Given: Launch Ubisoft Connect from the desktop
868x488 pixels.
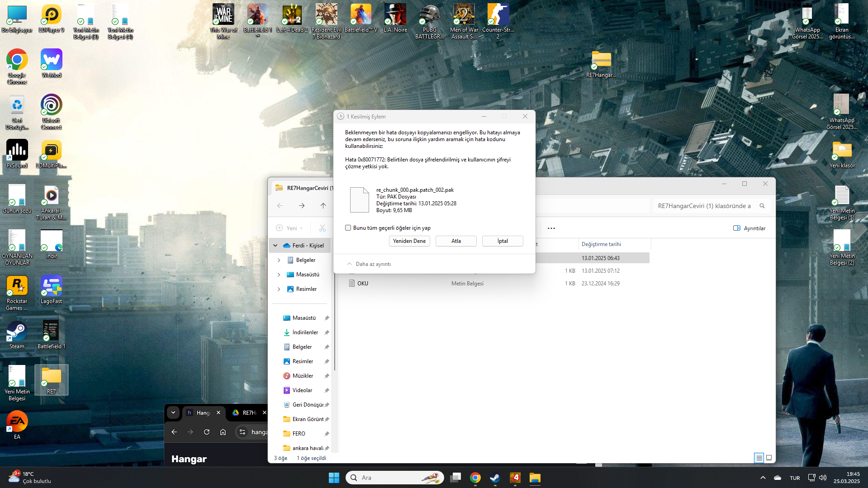Looking at the screenshot, I should tap(51, 108).
